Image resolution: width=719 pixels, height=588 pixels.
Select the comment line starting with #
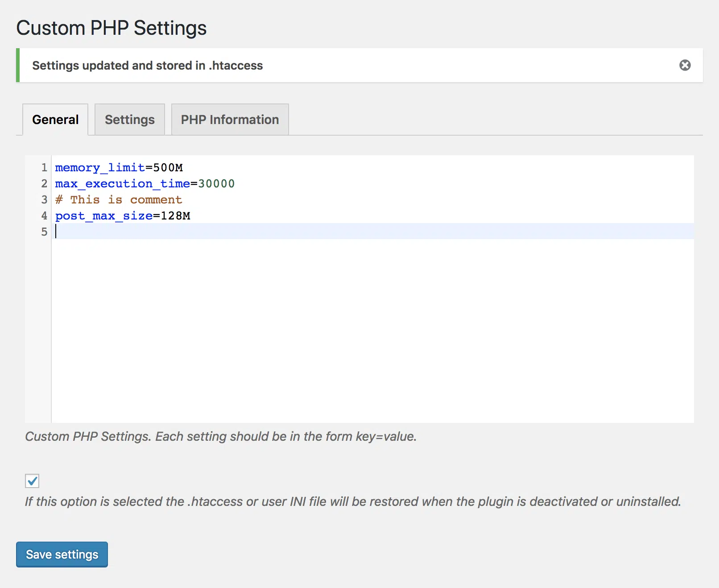(118, 199)
